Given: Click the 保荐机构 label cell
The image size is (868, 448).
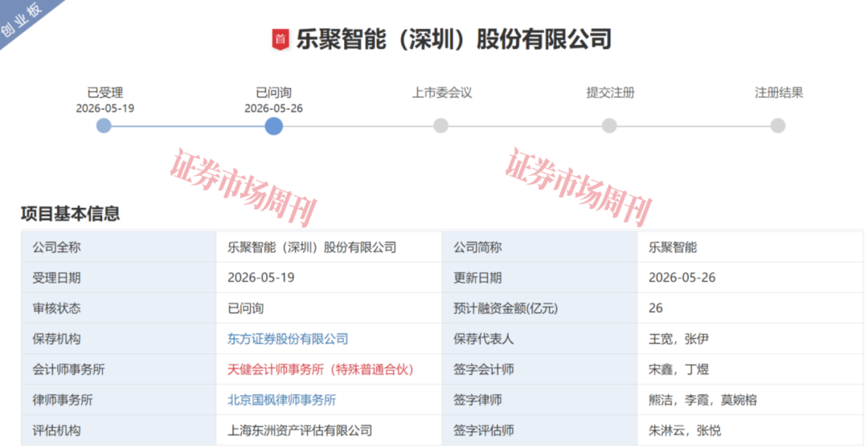Looking at the screenshot, I should [x=118, y=339].
